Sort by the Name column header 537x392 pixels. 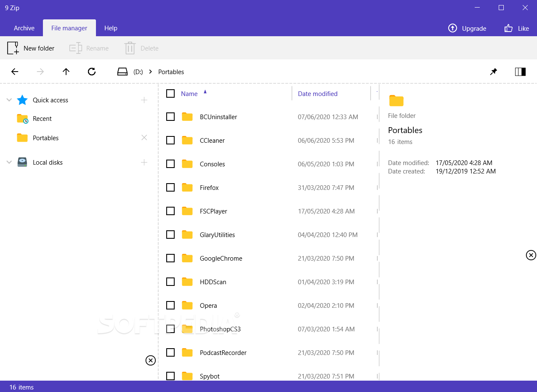pyautogui.click(x=189, y=94)
